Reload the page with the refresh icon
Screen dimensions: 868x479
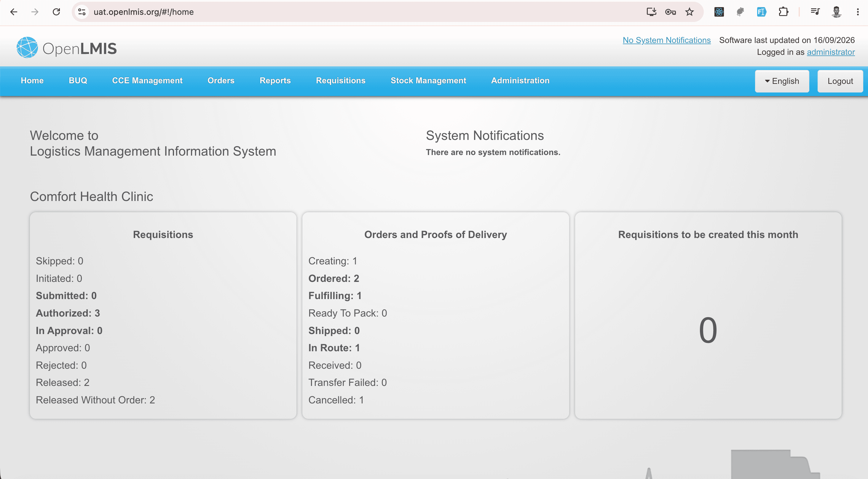tap(56, 12)
